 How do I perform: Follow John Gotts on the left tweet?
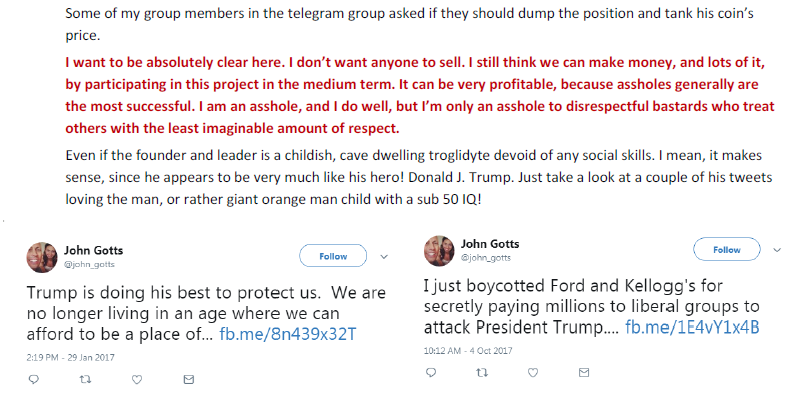point(333,256)
